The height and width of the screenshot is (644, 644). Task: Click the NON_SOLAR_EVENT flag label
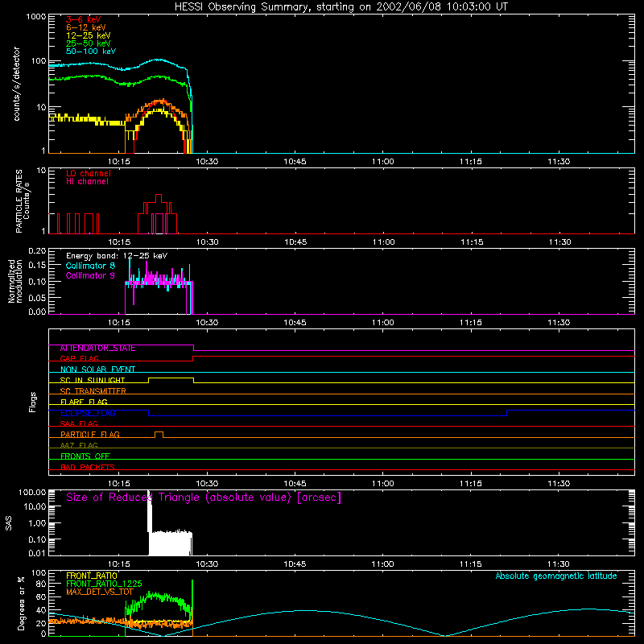point(97,369)
